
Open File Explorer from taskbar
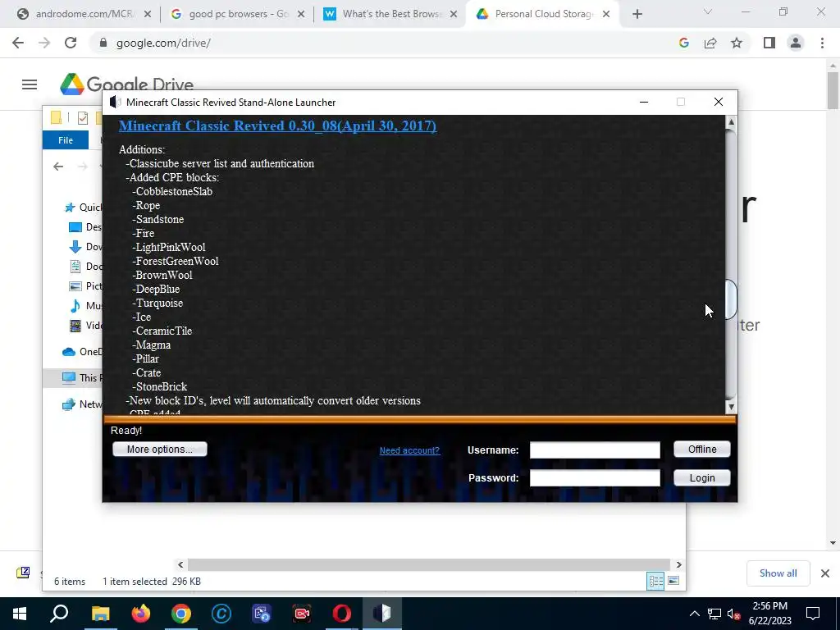[100, 614]
